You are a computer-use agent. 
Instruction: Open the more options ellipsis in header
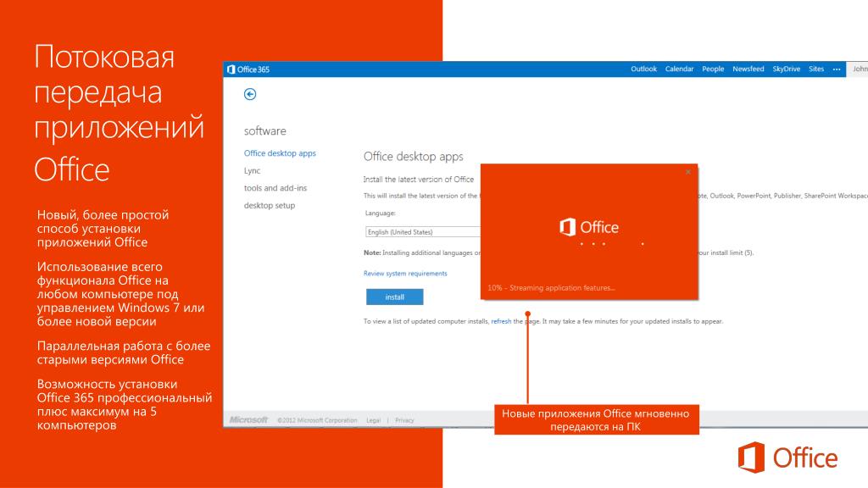[837, 69]
